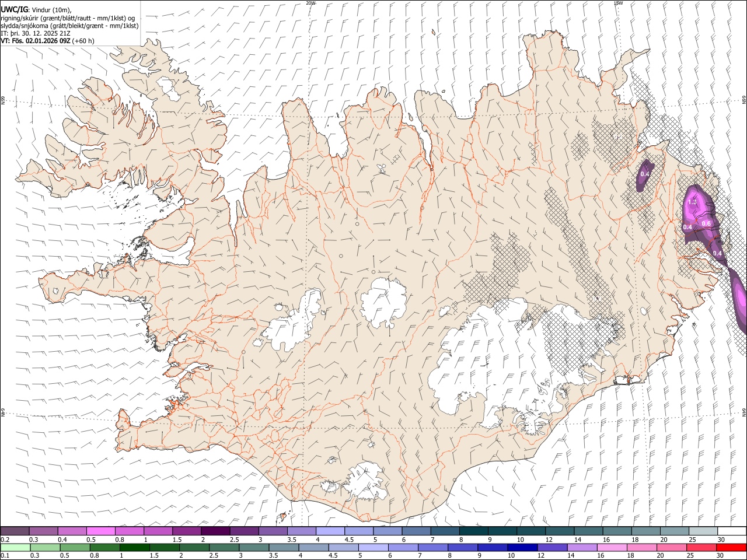The height and width of the screenshot is (560, 747).
Task: Click the top-row legend swatch between 8 and 9
Action: pyautogui.click(x=473, y=531)
